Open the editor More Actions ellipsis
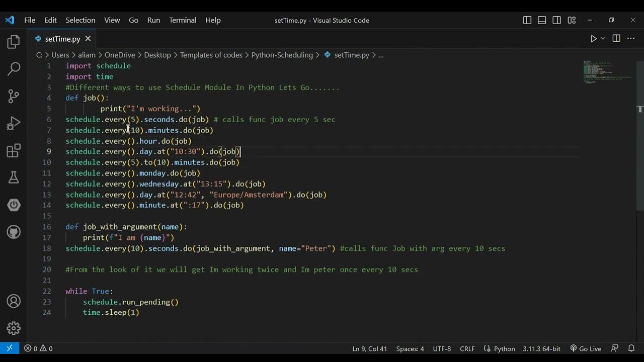Image resolution: width=644 pixels, height=362 pixels. [631, 39]
